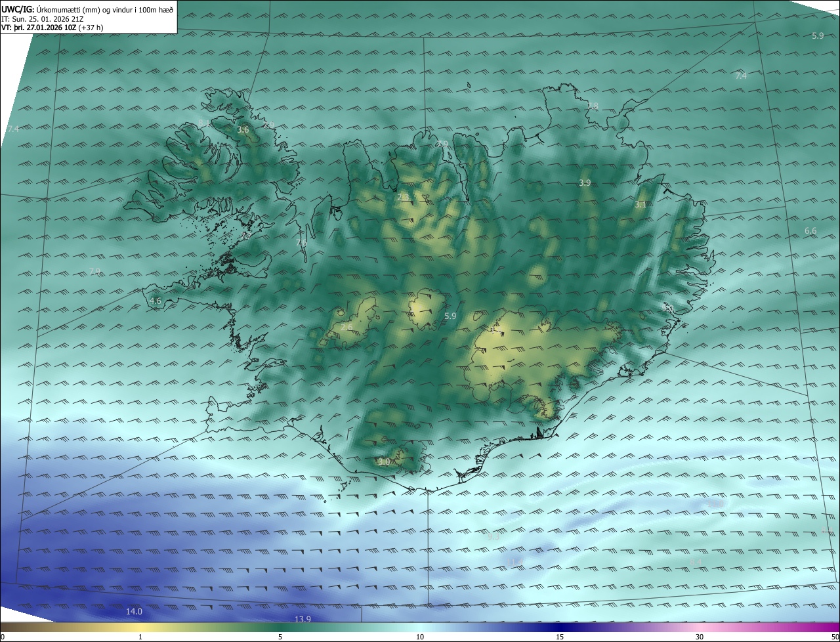The height and width of the screenshot is (642, 840).
Task: Click the 3.1 value in east Iceland
Action: point(640,205)
